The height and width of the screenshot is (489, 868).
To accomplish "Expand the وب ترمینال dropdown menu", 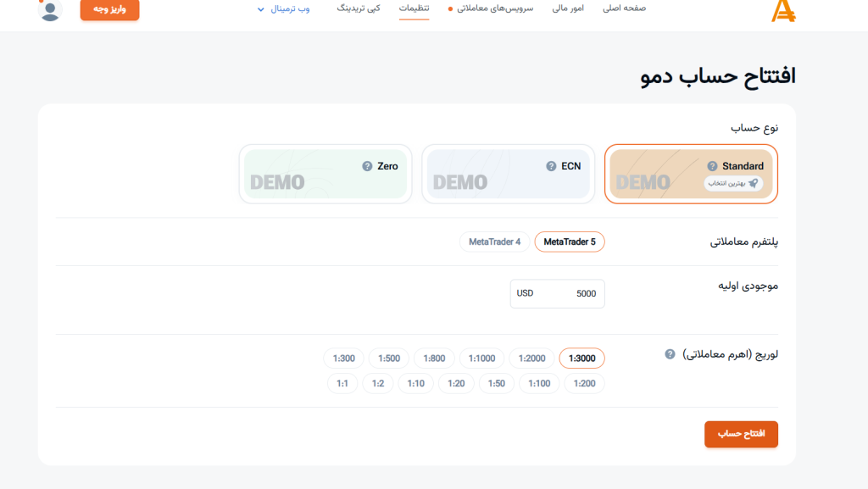I will tap(283, 8).
